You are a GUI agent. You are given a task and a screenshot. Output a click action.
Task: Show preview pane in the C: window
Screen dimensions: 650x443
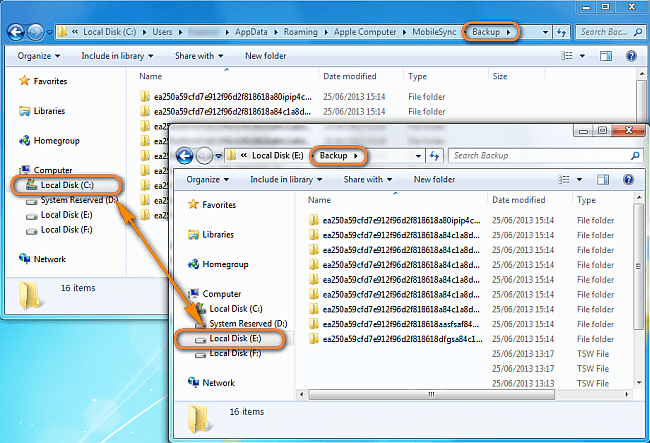(x=606, y=56)
